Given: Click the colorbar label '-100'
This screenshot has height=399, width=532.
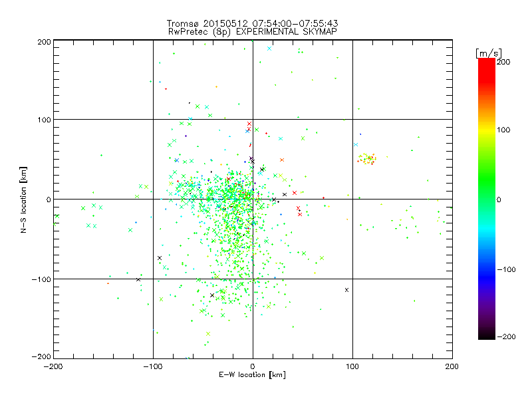Looking at the screenshot, I should [x=506, y=269].
